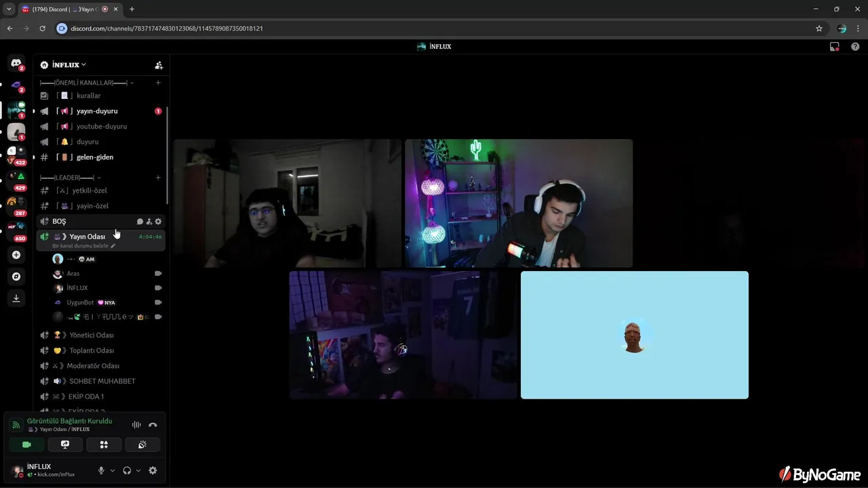Open headphone output options arrow
Viewport: 868px width, 488px height.
[138, 470]
